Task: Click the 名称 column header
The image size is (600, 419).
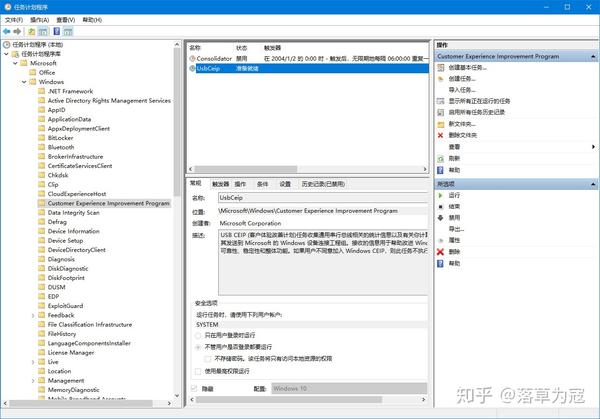Action: [195, 48]
